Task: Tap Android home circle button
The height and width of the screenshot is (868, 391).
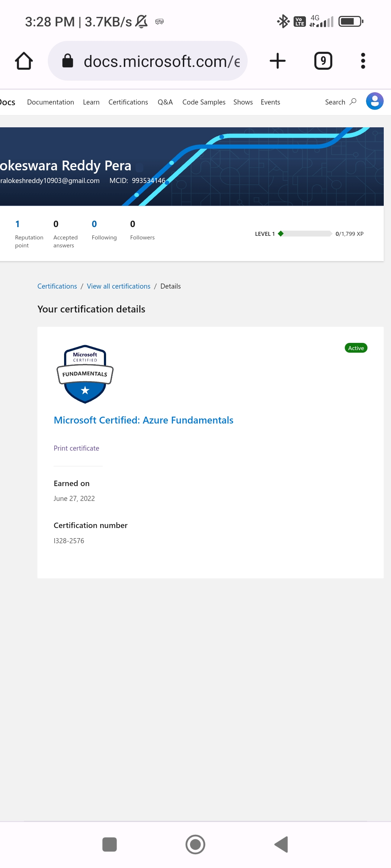Action: pyautogui.click(x=195, y=844)
